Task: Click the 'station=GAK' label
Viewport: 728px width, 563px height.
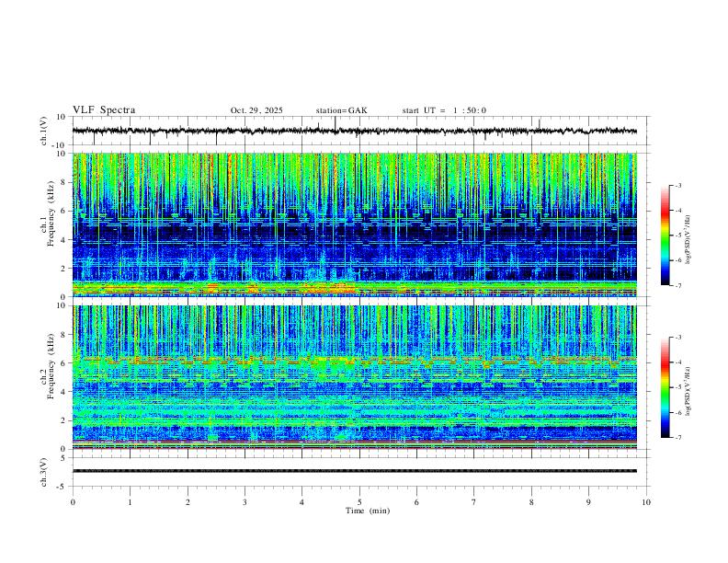Action: point(341,110)
